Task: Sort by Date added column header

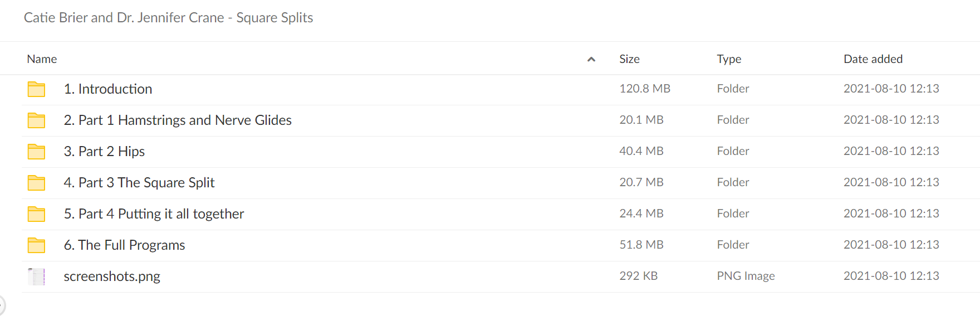Action: pyautogui.click(x=873, y=59)
